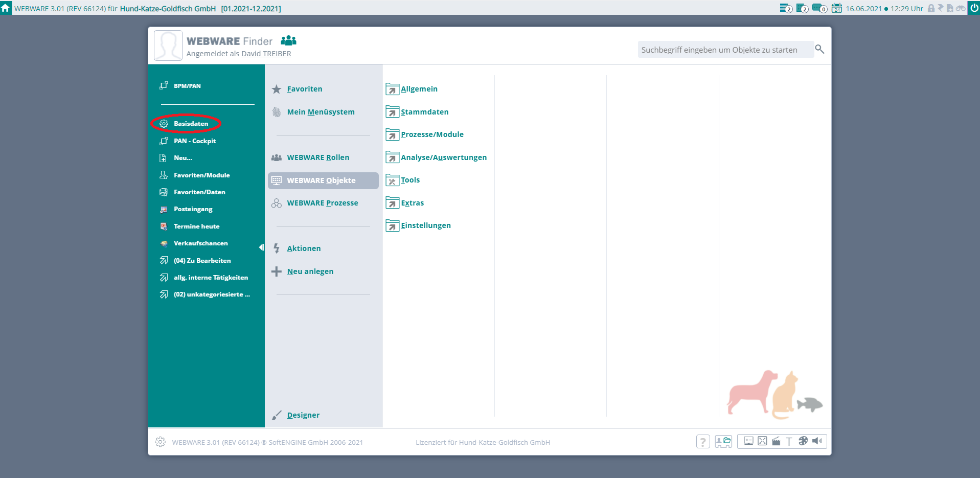This screenshot has width=980, height=478.
Task: Collapse the teal sidebar with the arrow handle
Action: (x=261, y=247)
